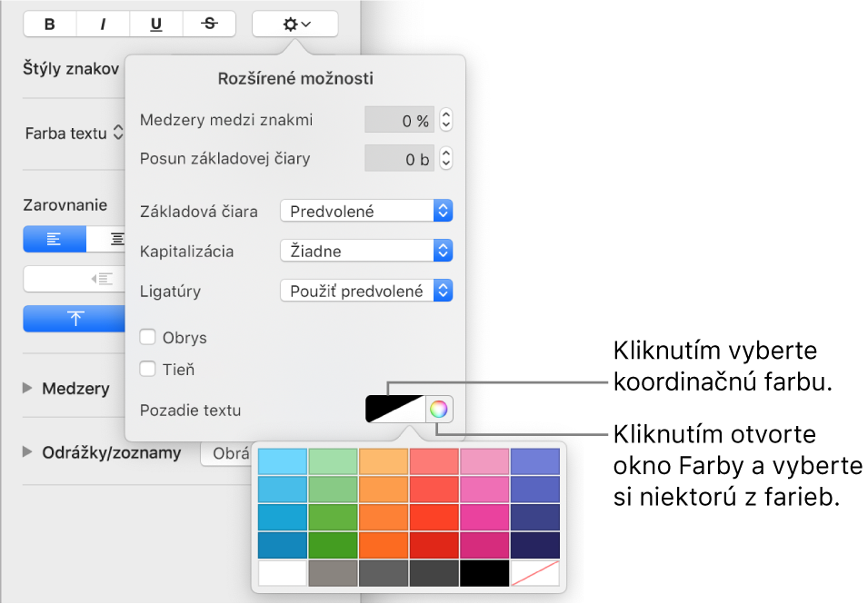
Task: Select the third-row blue swatch
Action: coord(283,517)
